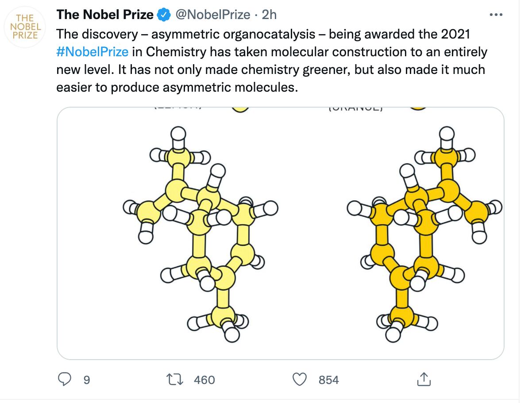Click the 2h tweet timestamp
Screen dimensions: 532x403
(269, 15)
